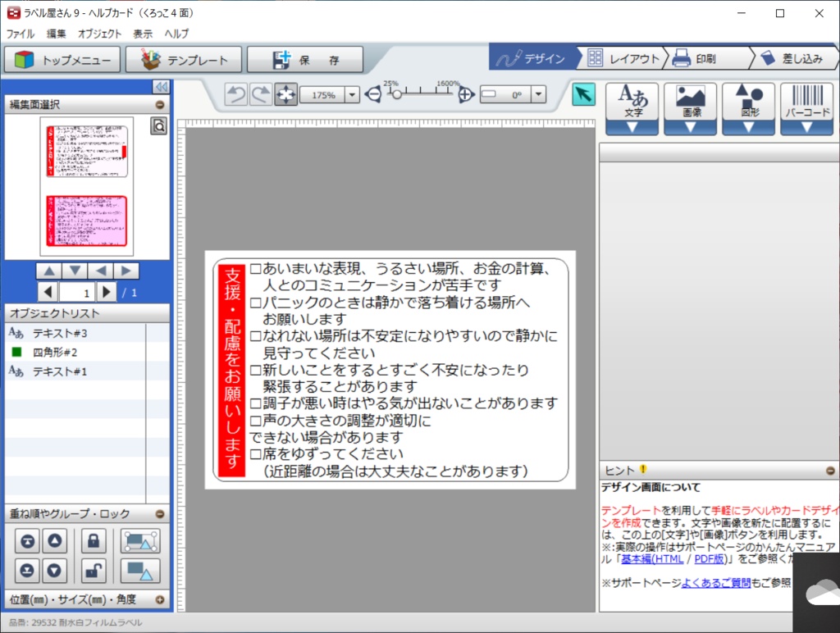Click the fit-to-screen arrows icon
840x633 pixels.
(286, 95)
